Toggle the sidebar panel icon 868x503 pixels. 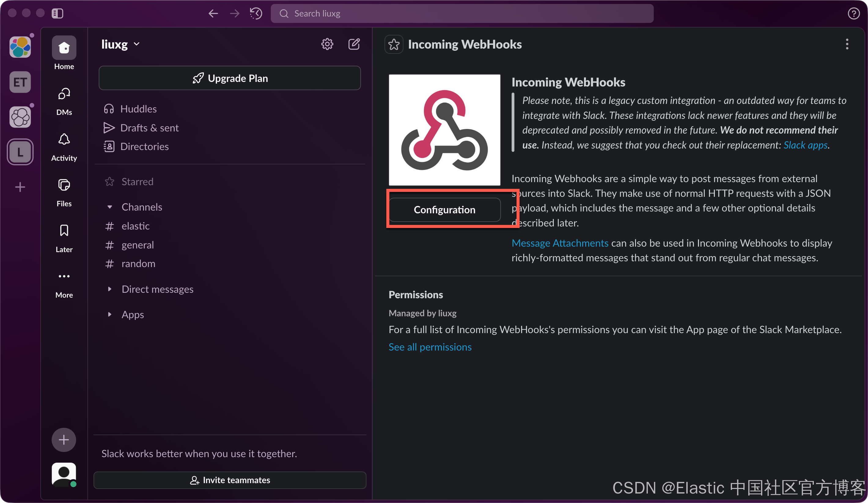[57, 13]
